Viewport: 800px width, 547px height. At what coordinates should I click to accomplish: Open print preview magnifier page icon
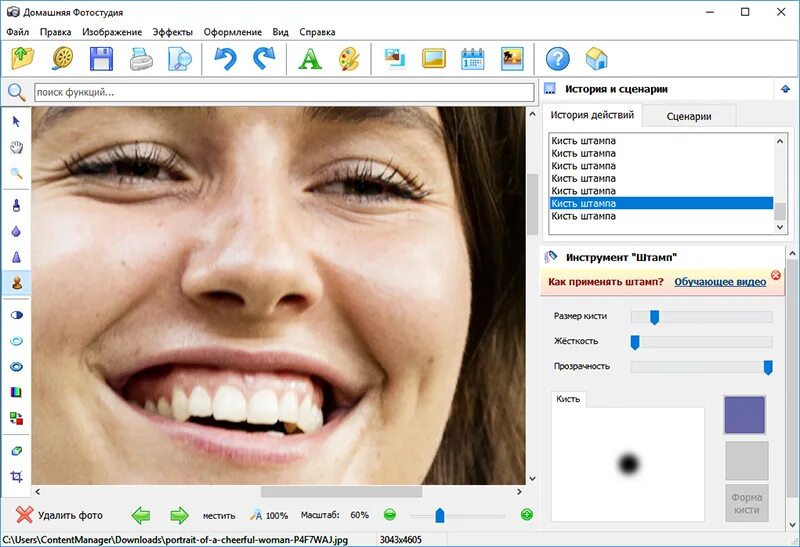point(180,59)
